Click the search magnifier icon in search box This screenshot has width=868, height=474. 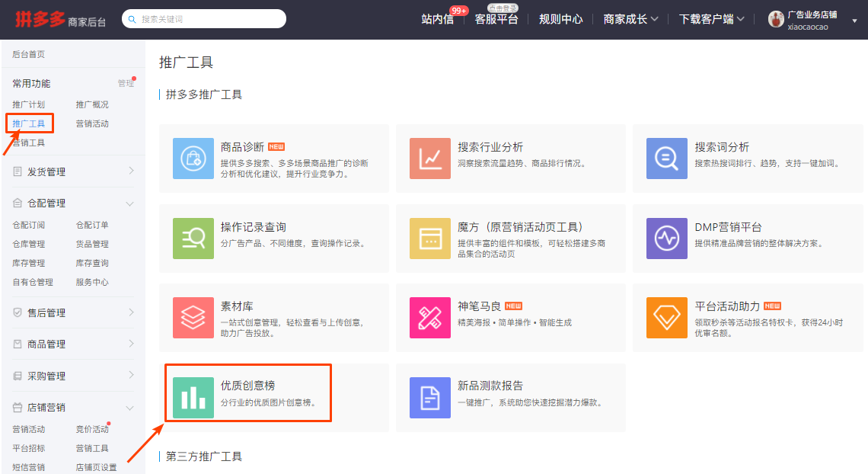pos(132,19)
